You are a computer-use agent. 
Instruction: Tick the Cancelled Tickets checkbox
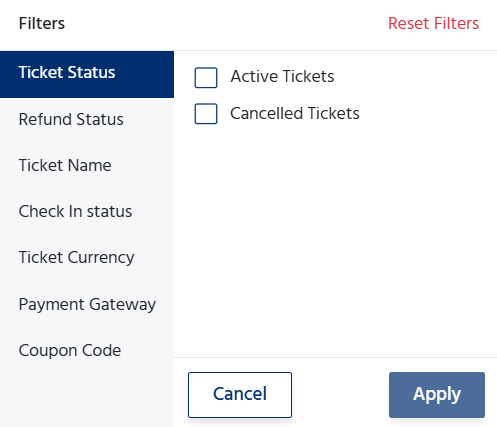(206, 114)
